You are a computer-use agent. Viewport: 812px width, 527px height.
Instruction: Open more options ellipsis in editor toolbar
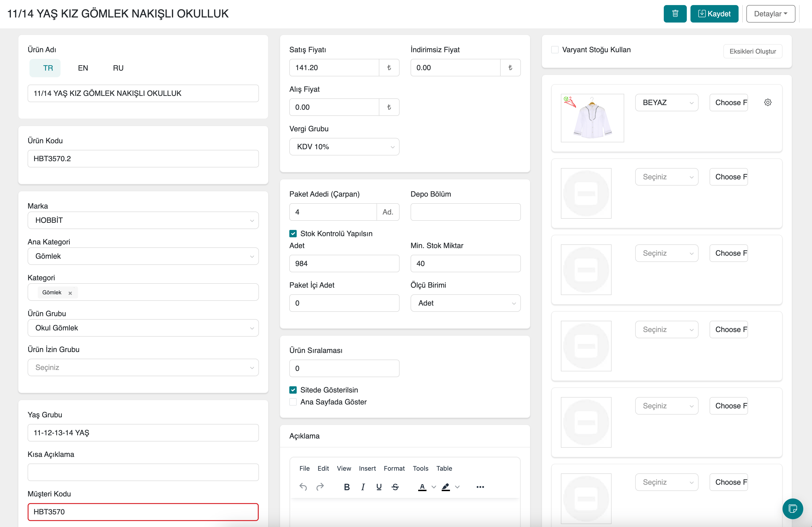480,487
